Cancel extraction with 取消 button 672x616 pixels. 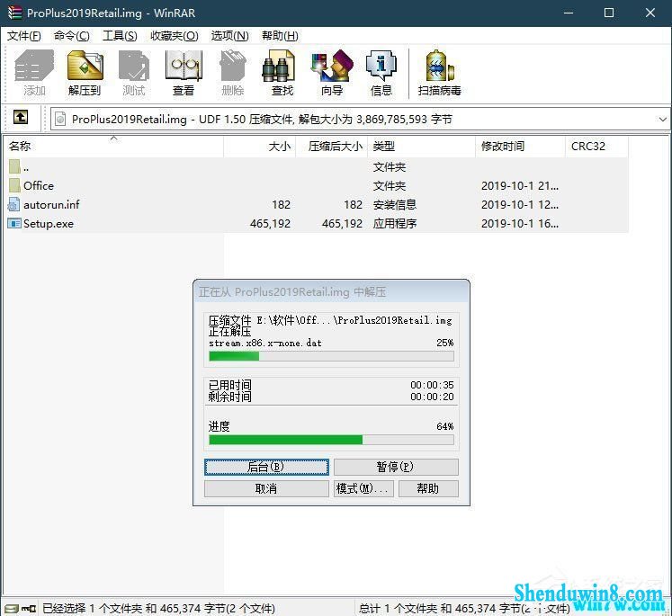pos(266,489)
